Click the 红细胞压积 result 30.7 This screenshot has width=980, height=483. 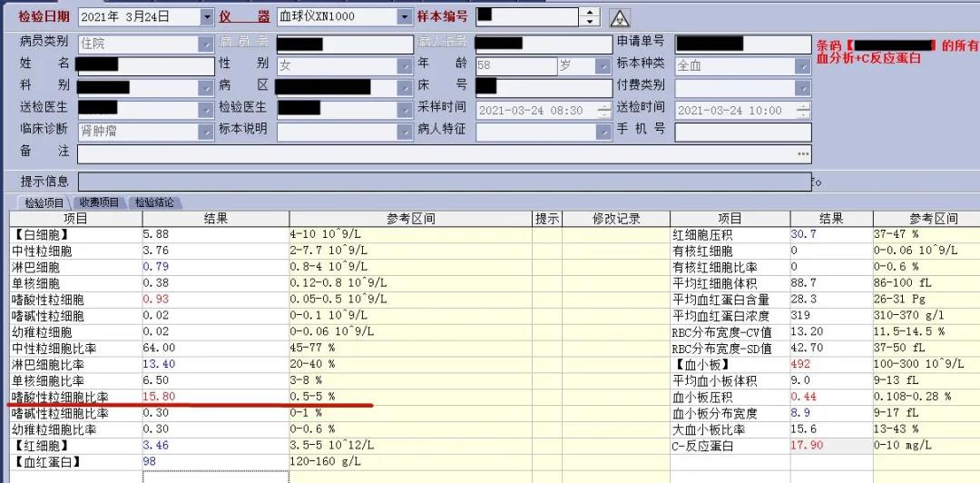[x=804, y=235]
